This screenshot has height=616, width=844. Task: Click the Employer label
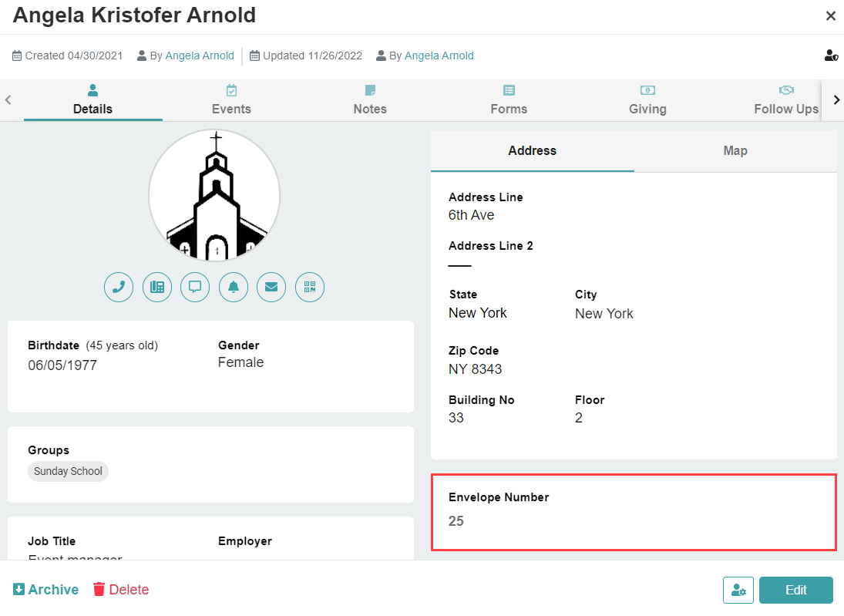pos(245,541)
